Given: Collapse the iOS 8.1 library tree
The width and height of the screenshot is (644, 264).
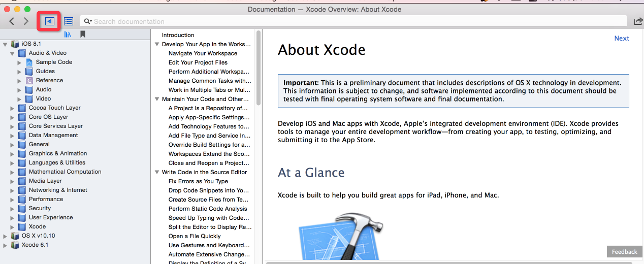Looking at the screenshot, I should (5, 44).
